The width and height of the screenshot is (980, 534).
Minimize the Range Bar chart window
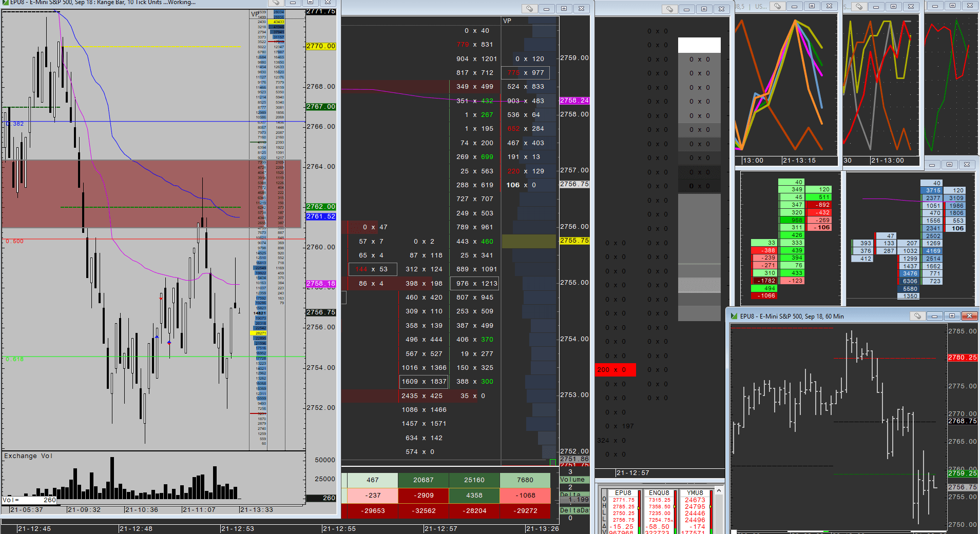293,3
